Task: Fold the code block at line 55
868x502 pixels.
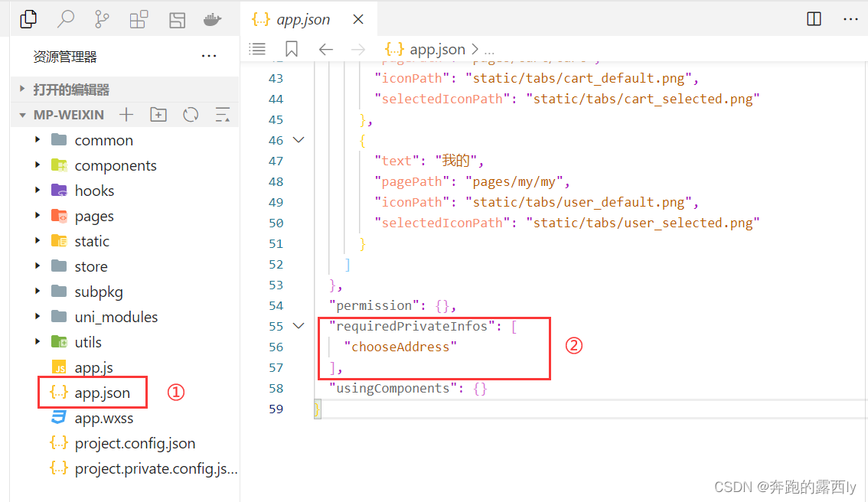Action: pyautogui.click(x=299, y=325)
